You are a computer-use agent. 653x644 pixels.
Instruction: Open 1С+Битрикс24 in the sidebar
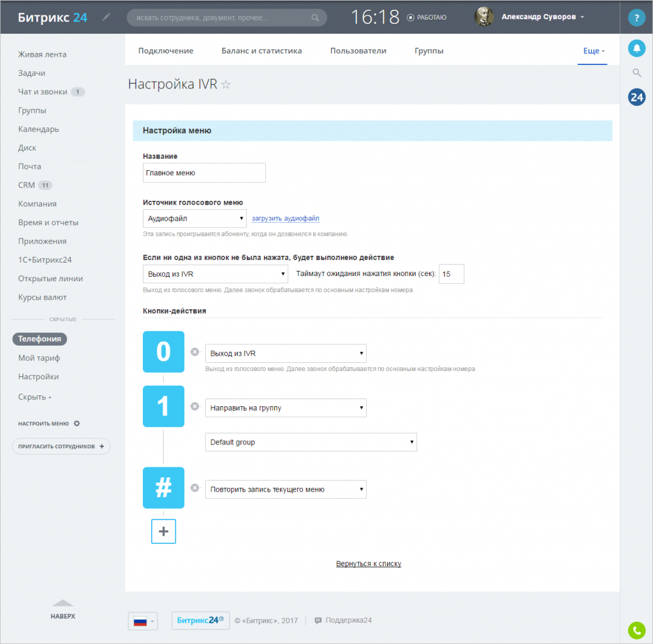(45, 260)
